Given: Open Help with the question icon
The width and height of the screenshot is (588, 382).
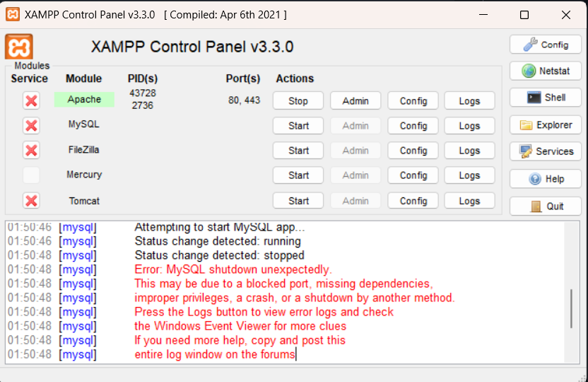Looking at the screenshot, I should click(545, 179).
